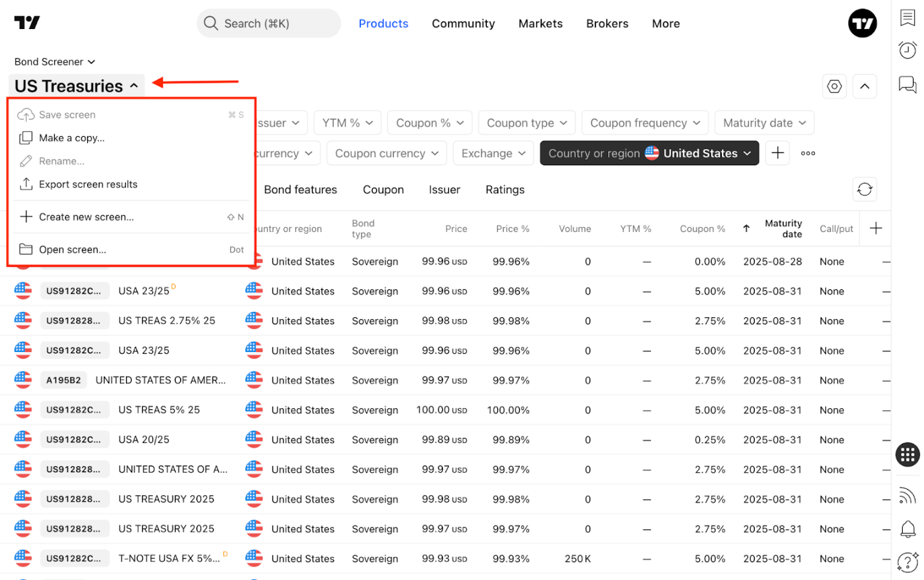Select Make a copy menu entry
The width and height of the screenshot is (924, 580).
pyautogui.click(x=132, y=138)
